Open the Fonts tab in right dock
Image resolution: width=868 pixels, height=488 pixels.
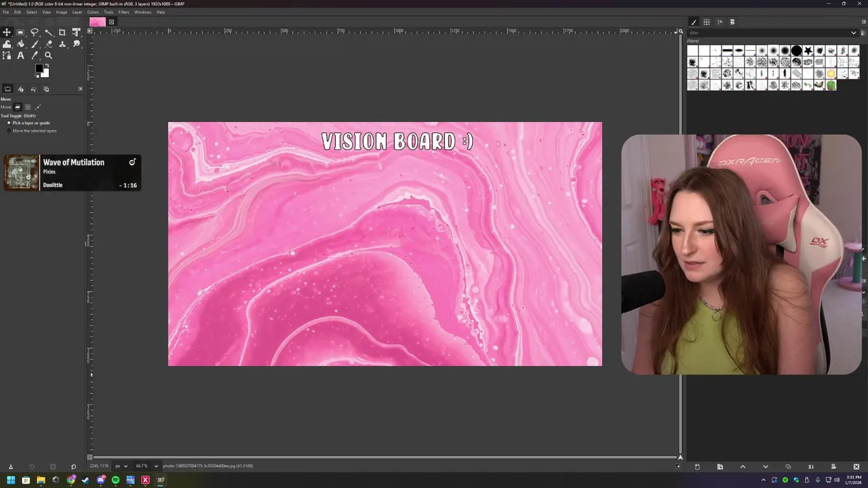(x=719, y=22)
